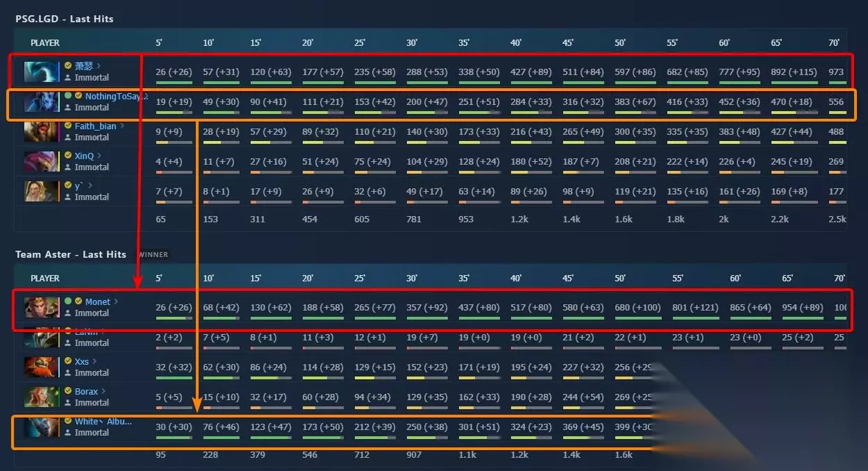Open Faith_bian player profile link

pos(95,126)
